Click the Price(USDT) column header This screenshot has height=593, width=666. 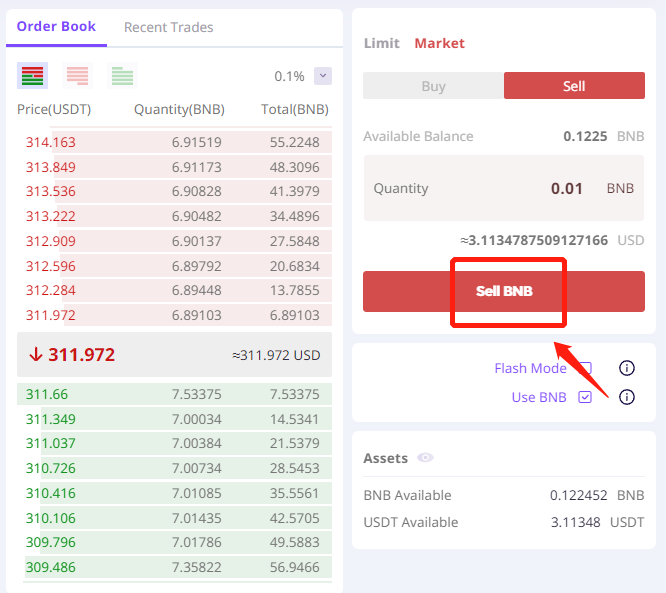pyautogui.click(x=54, y=110)
